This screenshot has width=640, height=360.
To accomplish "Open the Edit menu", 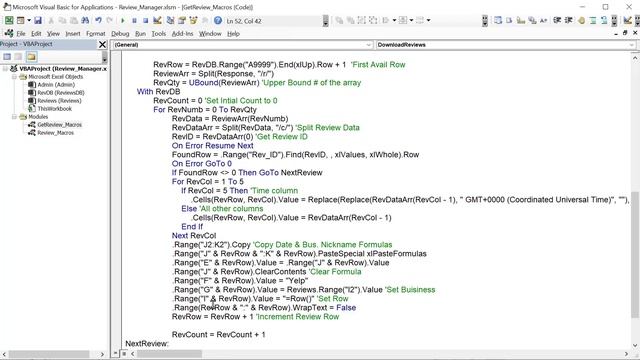I will tap(36, 34).
